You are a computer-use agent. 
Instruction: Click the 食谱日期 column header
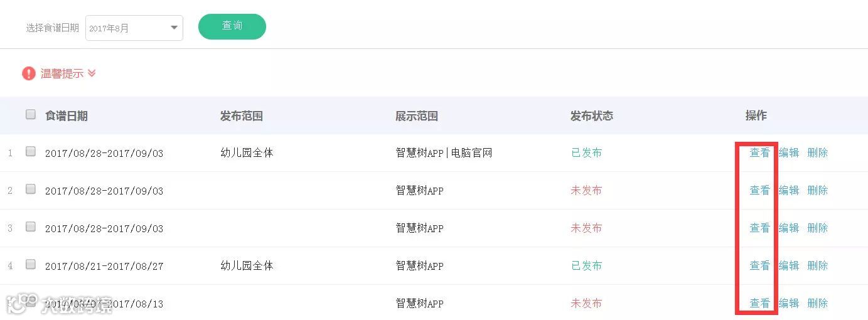pos(67,116)
